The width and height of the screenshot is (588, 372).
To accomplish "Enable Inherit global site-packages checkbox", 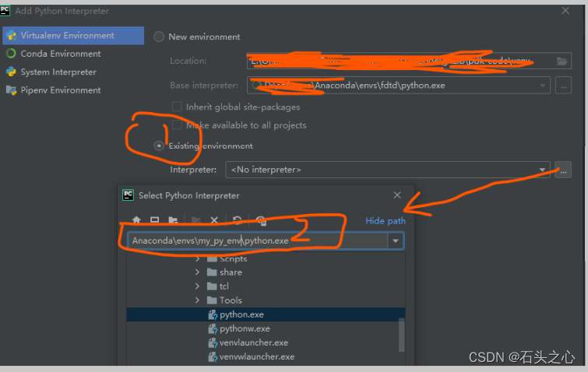I will [177, 107].
